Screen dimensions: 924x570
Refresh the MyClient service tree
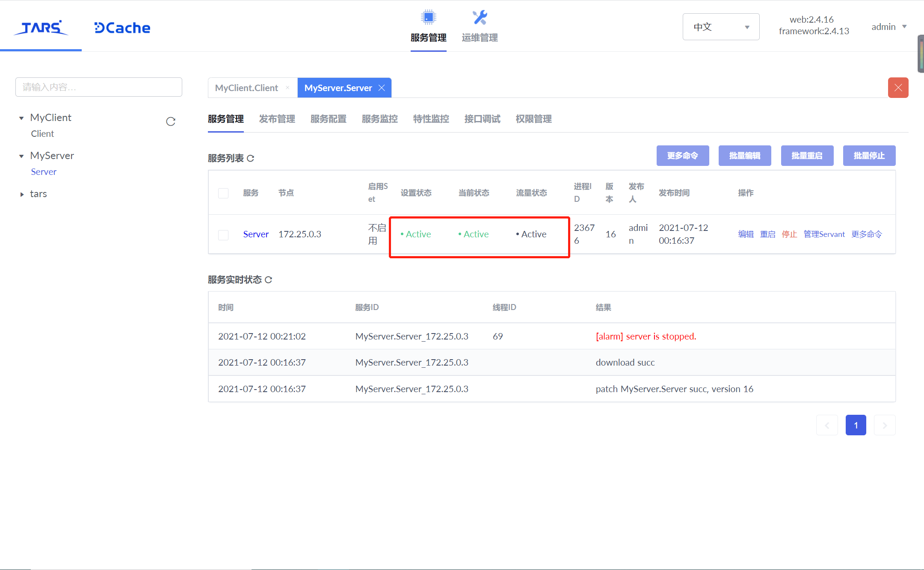(x=171, y=121)
